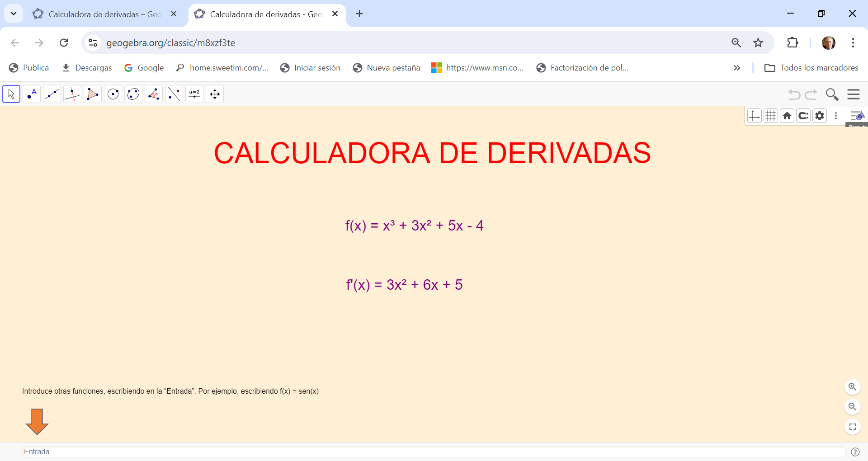The image size is (868, 461).
Task: Open the Descargas bookmark
Action: pos(87,68)
